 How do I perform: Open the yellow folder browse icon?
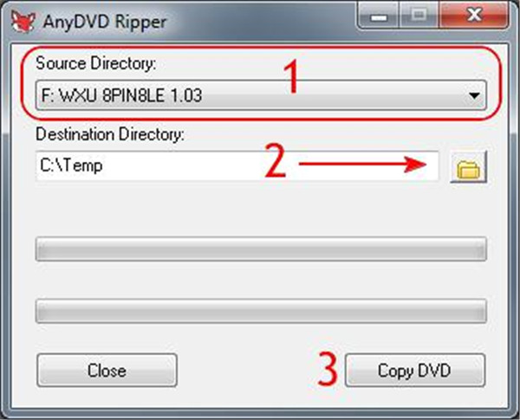(x=468, y=166)
